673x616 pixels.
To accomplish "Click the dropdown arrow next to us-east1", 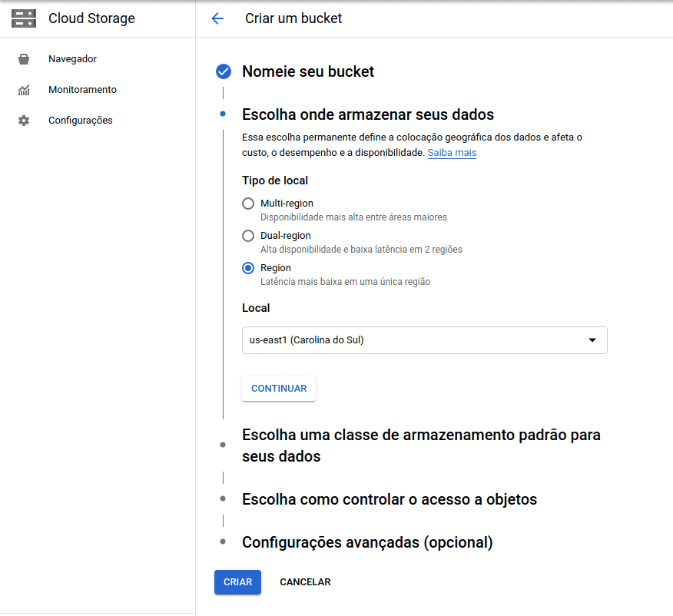I will pyautogui.click(x=592, y=340).
